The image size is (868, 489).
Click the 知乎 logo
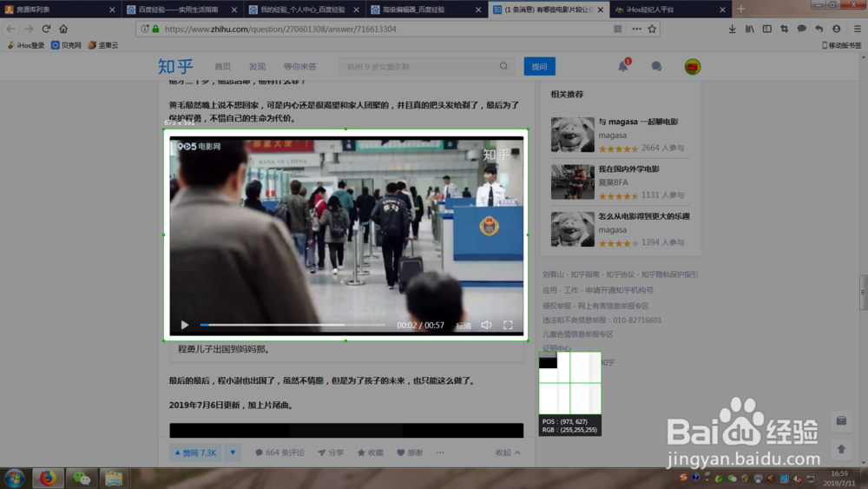point(175,67)
